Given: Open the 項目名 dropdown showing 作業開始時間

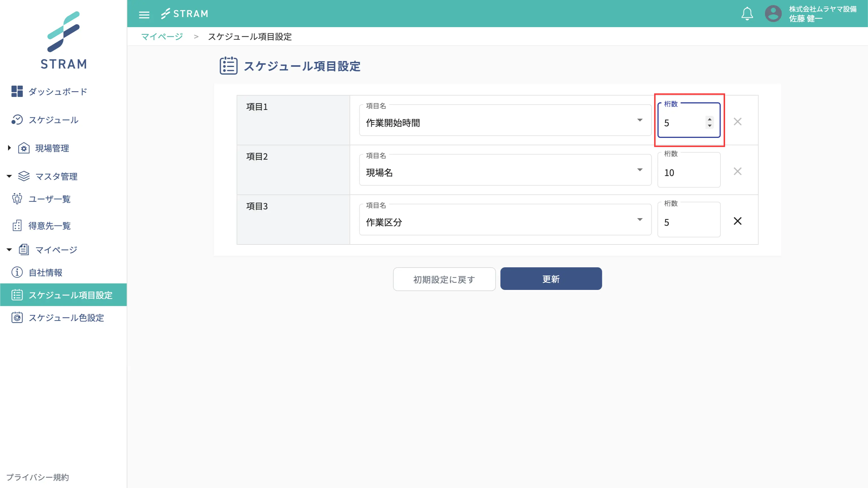Looking at the screenshot, I should pyautogui.click(x=639, y=120).
